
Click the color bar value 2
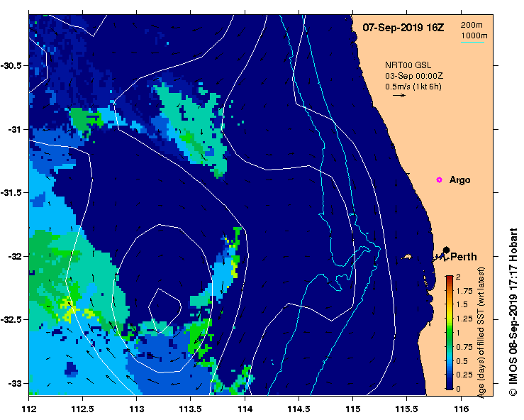(458, 277)
